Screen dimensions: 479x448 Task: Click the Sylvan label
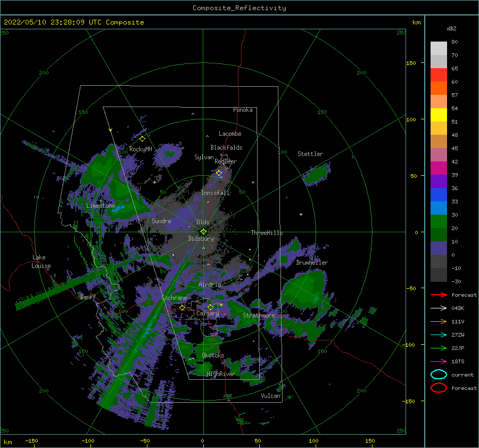coord(204,157)
